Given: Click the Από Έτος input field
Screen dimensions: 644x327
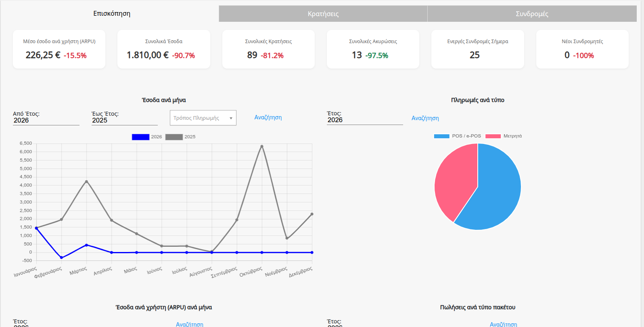Looking at the screenshot, I should [x=46, y=121].
